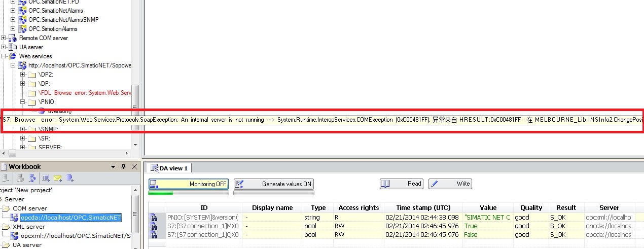Click the \PNIO: folder icon
This screenshot has width=644, height=249.
(32, 102)
